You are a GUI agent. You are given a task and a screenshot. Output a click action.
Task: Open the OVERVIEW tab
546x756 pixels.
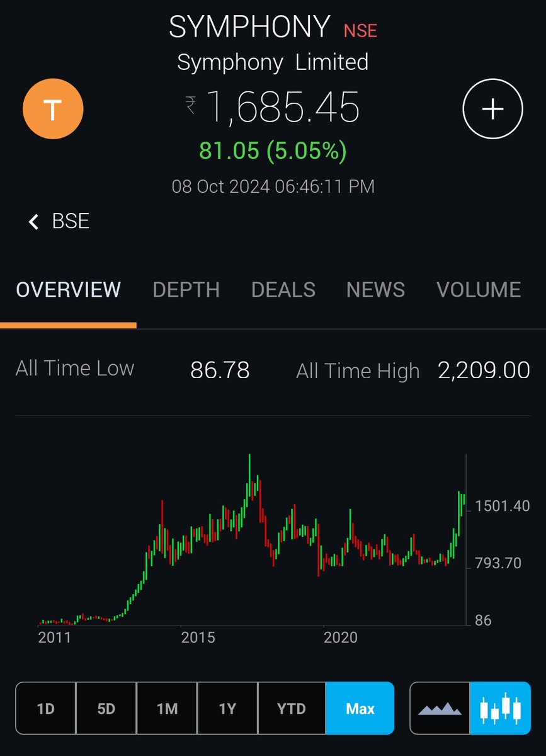68,290
